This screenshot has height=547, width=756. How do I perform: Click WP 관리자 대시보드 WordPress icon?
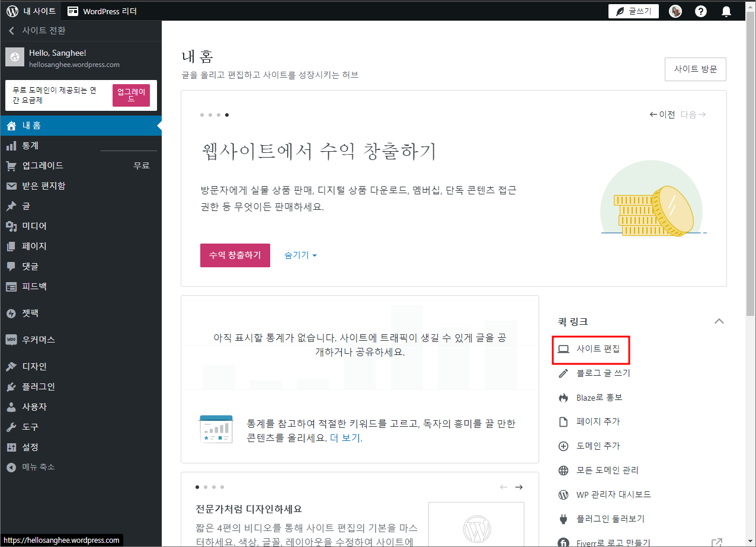click(x=563, y=495)
